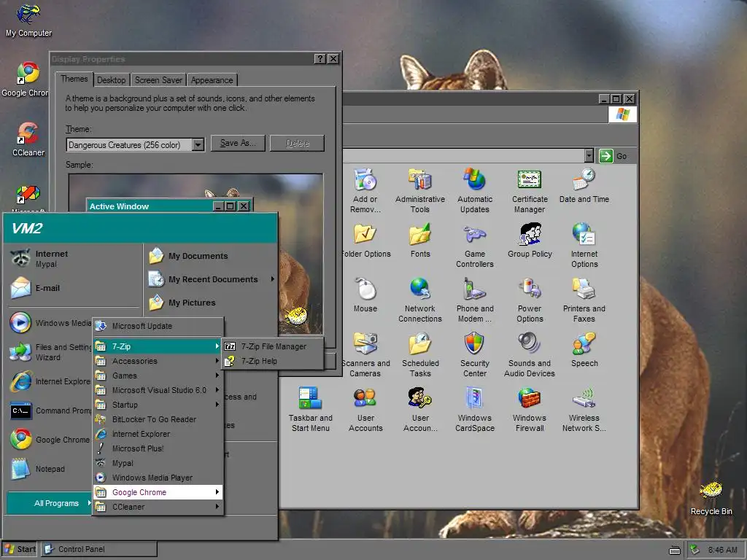This screenshot has height=560, width=747.
Task: Expand Microsoft Visual Studio 6.0 submenu
Action: (158, 390)
